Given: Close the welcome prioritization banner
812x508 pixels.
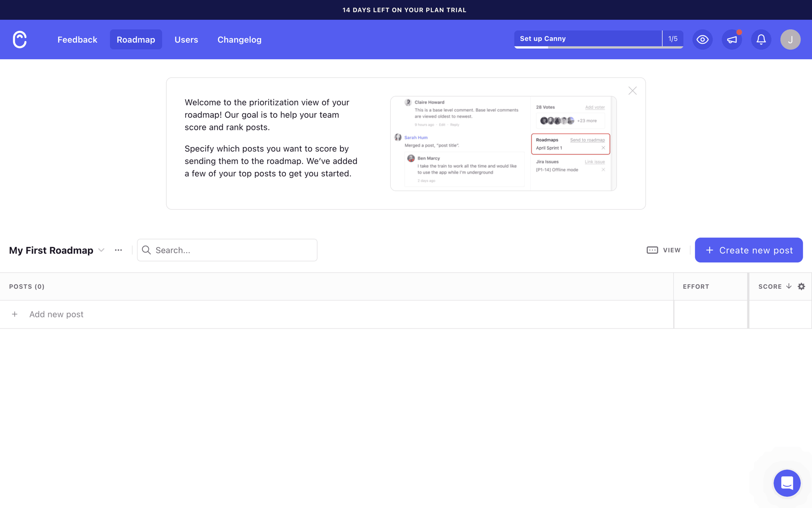Looking at the screenshot, I should pos(632,91).
